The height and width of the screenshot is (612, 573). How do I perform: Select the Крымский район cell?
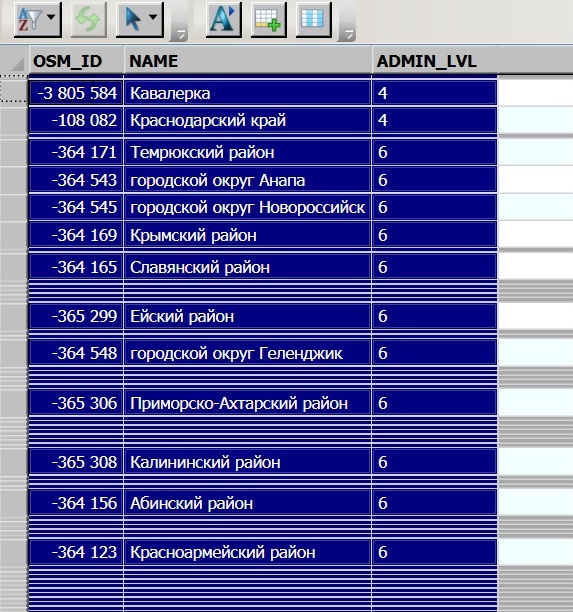coord(247,235)
